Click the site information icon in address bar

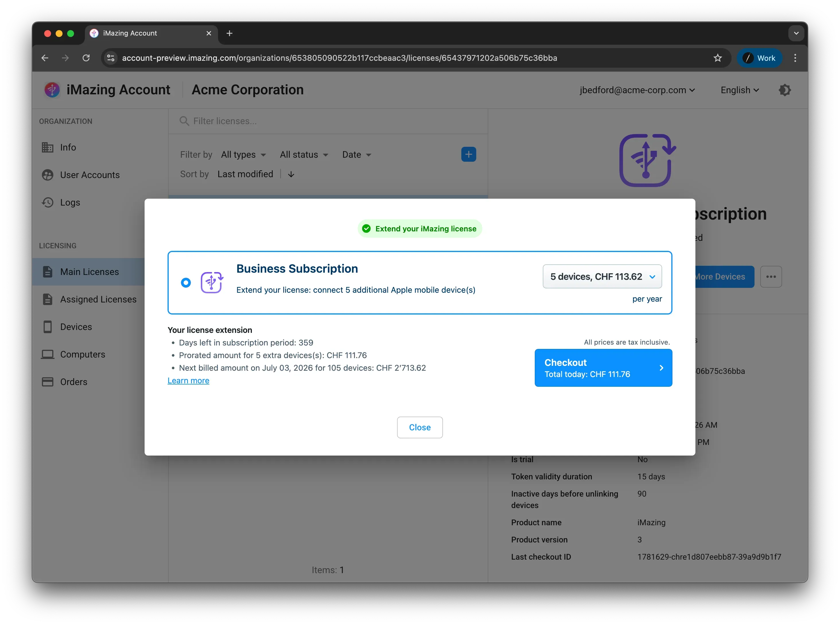coord(111,58)
